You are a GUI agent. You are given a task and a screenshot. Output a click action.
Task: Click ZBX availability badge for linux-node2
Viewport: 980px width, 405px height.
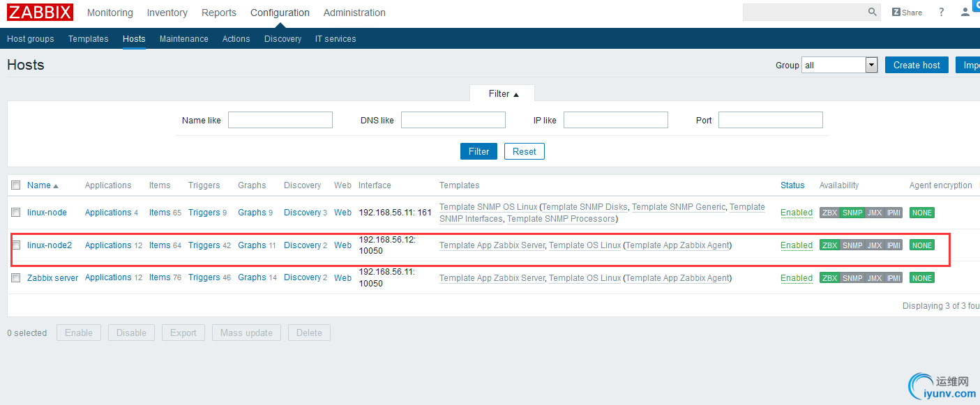(829, 245)
